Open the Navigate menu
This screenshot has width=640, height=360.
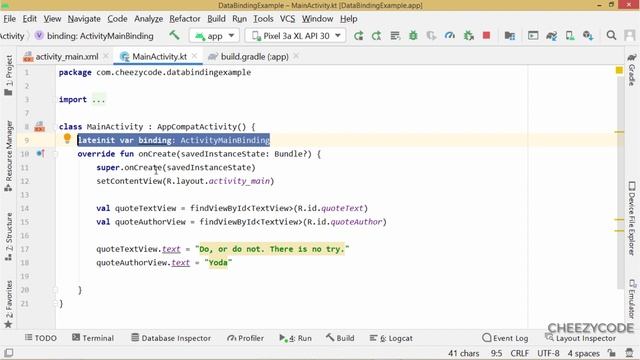pyautogui.click(x=84, y=19)
